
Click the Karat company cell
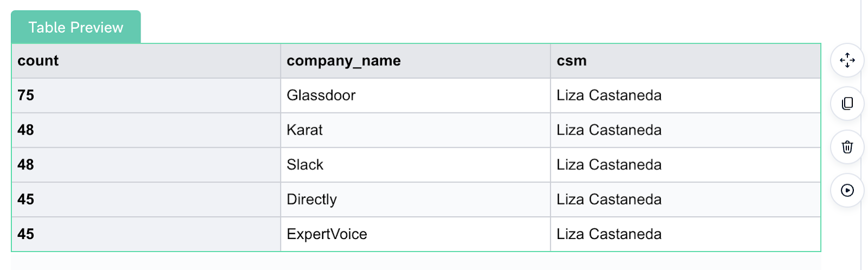point(416,130)
